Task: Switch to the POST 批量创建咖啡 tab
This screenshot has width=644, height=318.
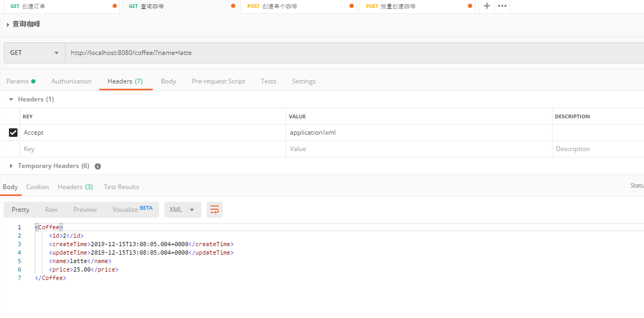Action: click(418, 6)
